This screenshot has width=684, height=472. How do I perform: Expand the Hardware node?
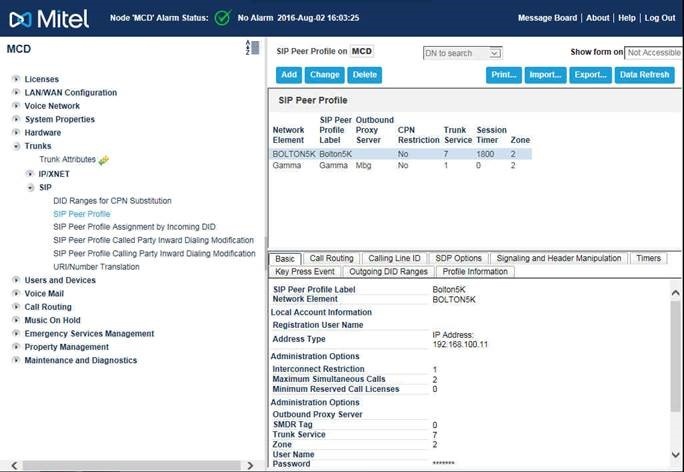[16, 133]
